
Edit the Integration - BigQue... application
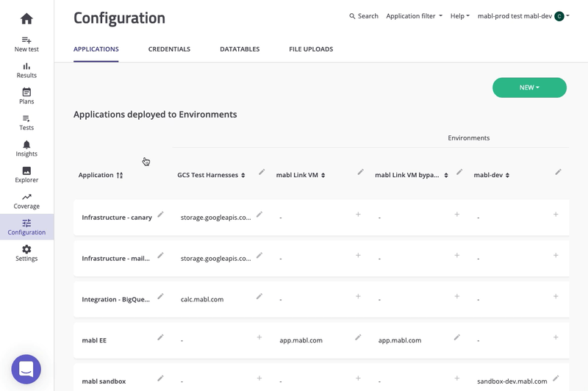coord(160,296)
